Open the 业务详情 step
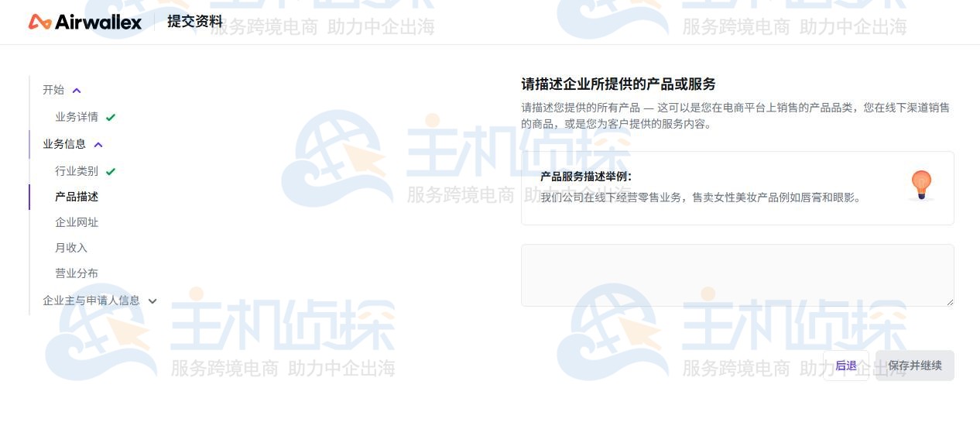This screenshot has width=980, height=443. (x=77, y=117)
